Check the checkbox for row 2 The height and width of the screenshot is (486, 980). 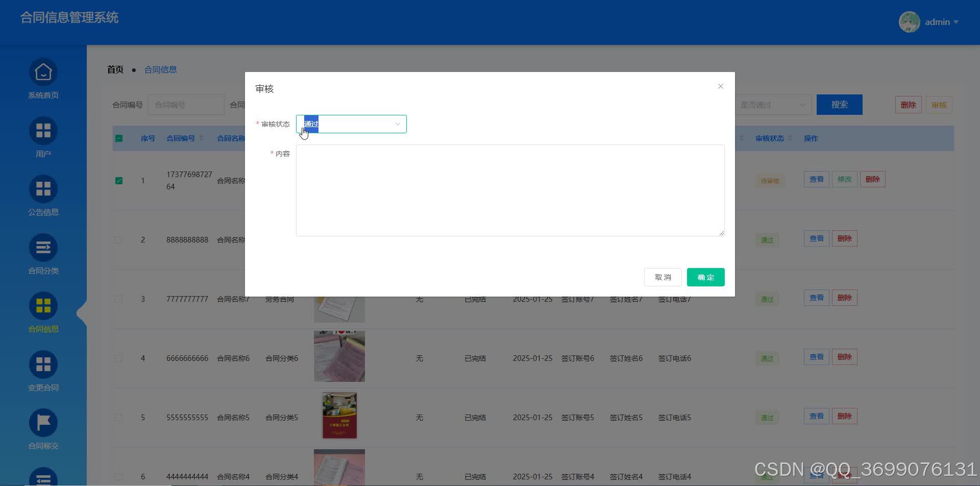(119, 240)
